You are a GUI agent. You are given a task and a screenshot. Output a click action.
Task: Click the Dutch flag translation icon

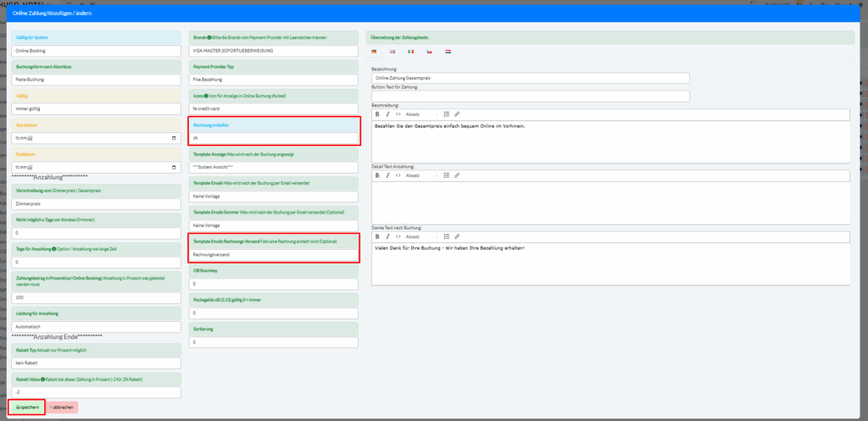coord(448,52)
